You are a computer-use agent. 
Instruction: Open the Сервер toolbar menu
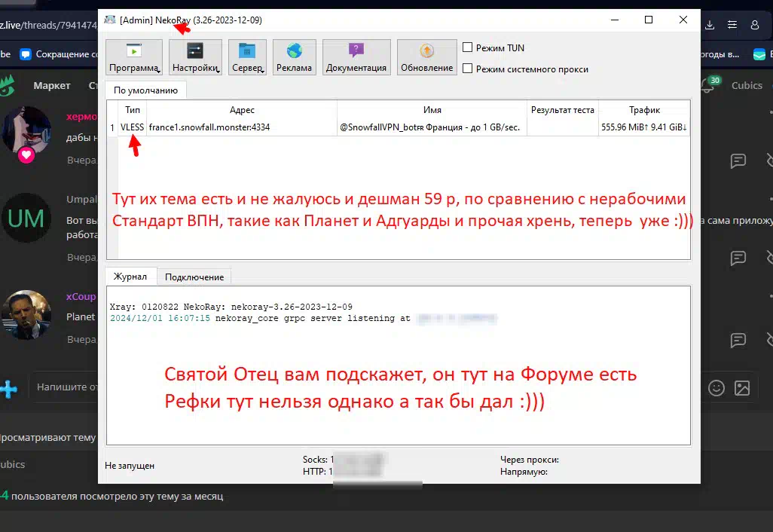coord(247,57)
